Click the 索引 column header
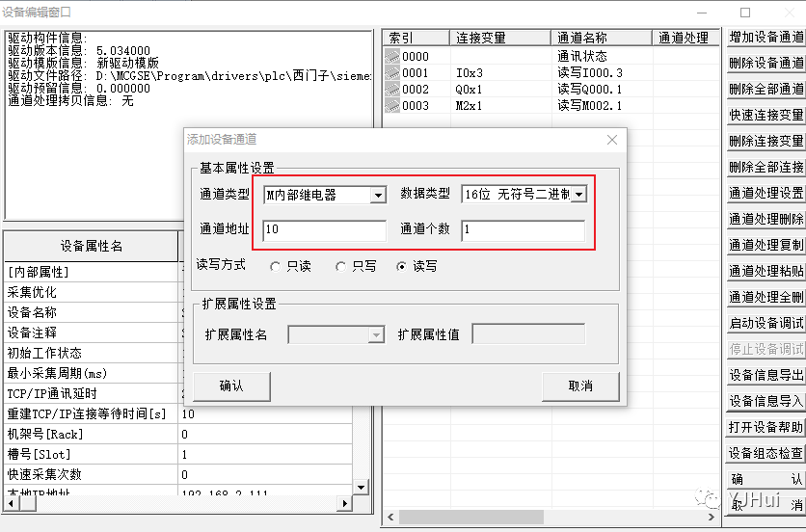Viewport: 806px width, 532px height. click(x=416, y=38)
